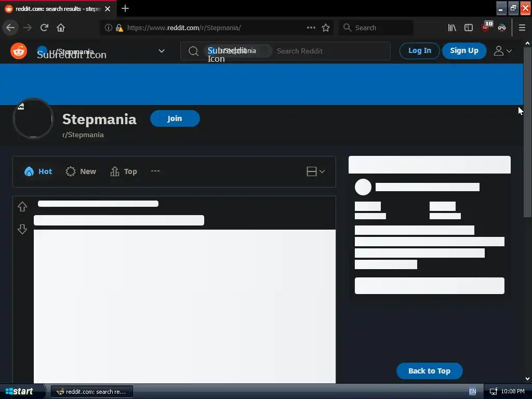Join the Stepmania community
The width and height of the screenshot is (532, 399).
click(x=175, y=118)
